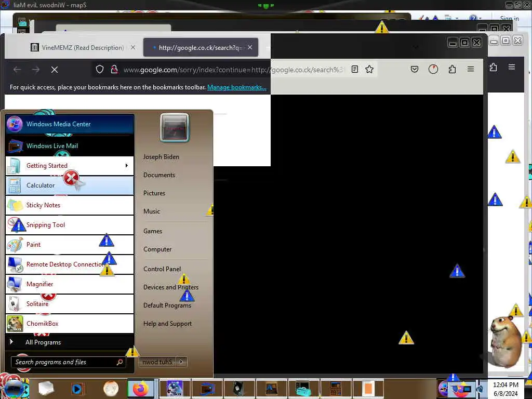Open Games from Start menu
532x399 pixels.
[x=153, y=231]
